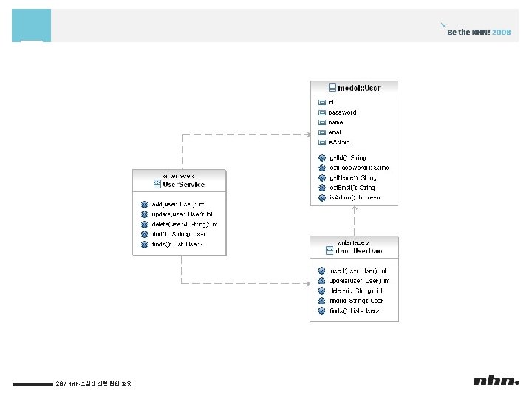Select add(user: User): int in UserService

tap(178, 204)
